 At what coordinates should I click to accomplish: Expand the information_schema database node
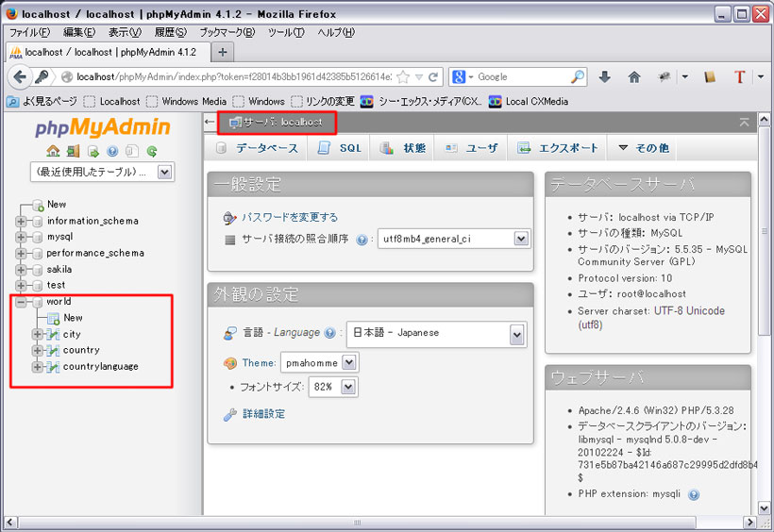[x=21, y=221]
